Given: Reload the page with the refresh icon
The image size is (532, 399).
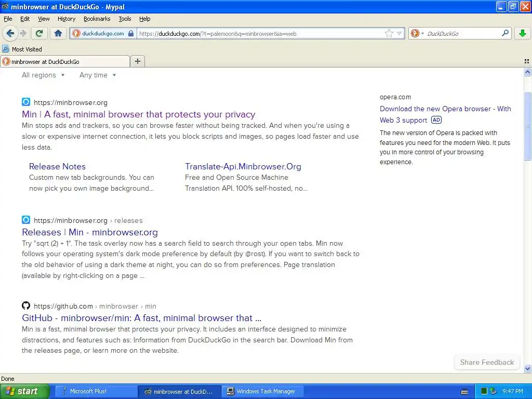Looking at the screenshot, I should [x=39, y=33].
